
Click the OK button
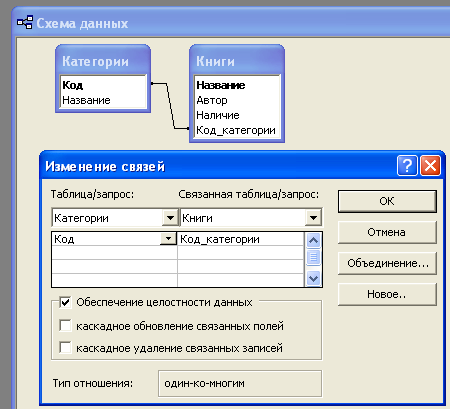[x=387, y=201]
